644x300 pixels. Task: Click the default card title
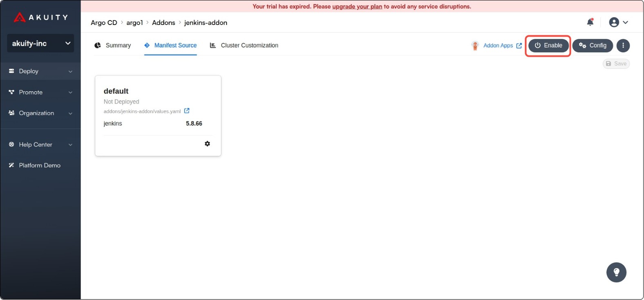click(116, 91)
